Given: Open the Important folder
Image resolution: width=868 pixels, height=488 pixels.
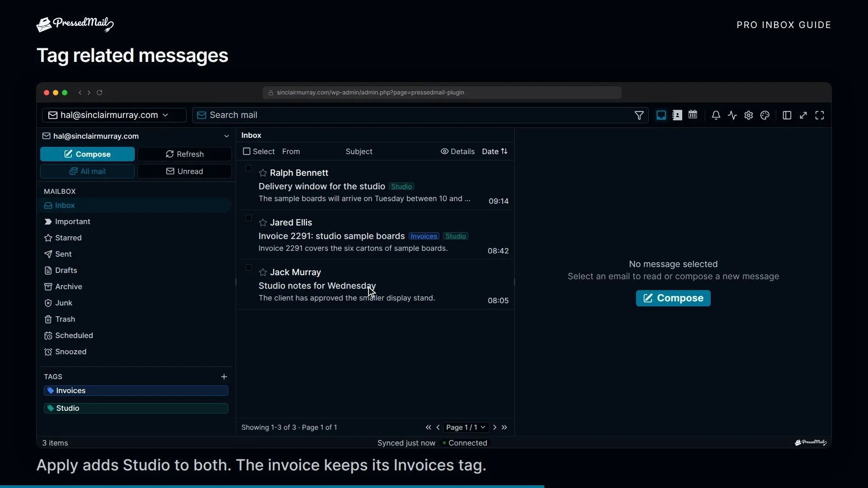Looking at the screenshot, I should pyautogui.click(x=136, y=221).
